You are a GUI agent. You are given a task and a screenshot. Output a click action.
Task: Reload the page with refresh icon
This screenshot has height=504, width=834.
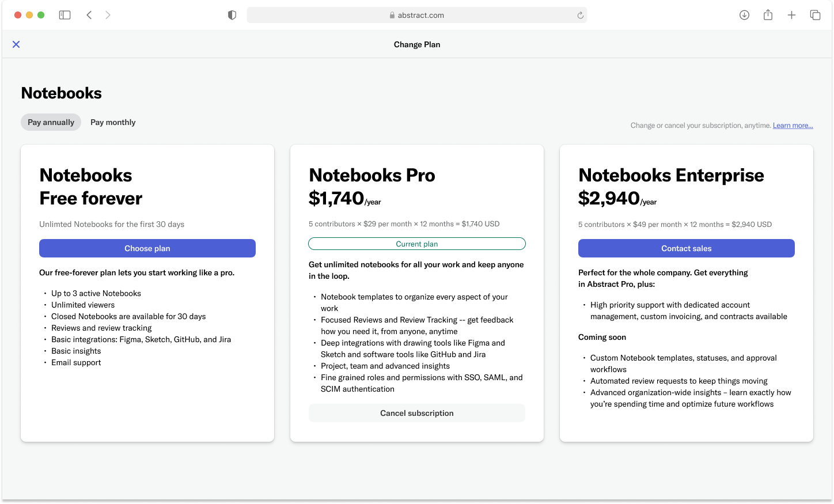[581, 16]
